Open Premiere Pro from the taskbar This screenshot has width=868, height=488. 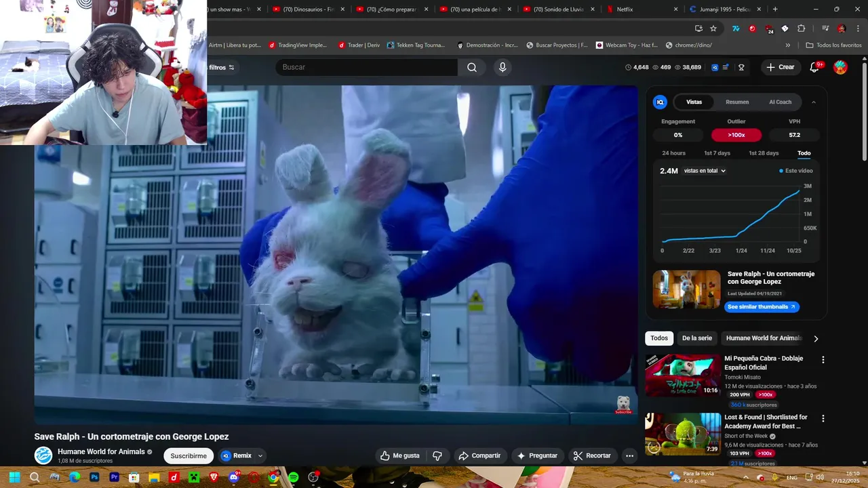[x=114, y=477]
